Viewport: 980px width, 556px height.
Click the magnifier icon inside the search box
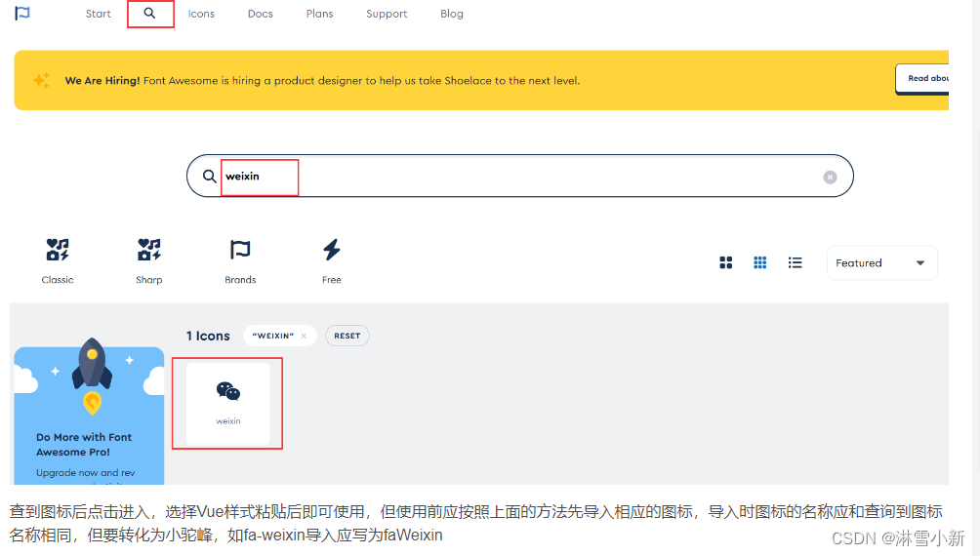pos(210,177)
